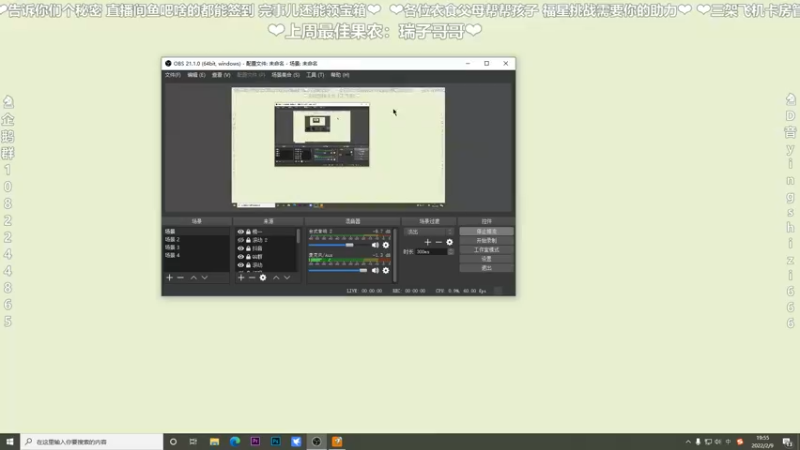Click the top streaming button in controls
800x450 pixels.
(x=486, y=232)
